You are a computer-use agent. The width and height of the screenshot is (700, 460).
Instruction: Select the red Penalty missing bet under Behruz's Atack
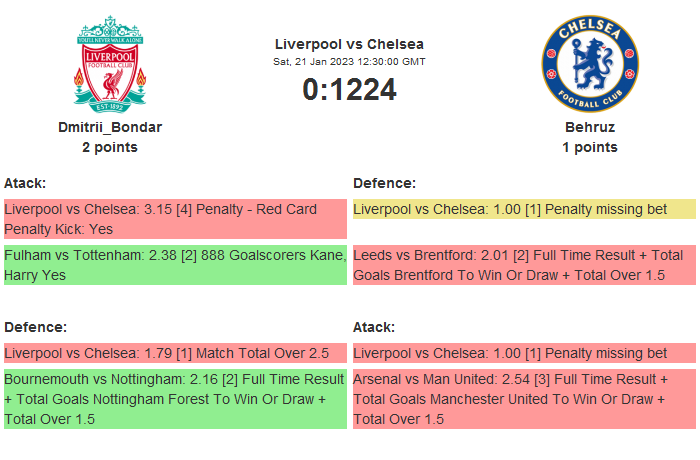tap(524, 353)
